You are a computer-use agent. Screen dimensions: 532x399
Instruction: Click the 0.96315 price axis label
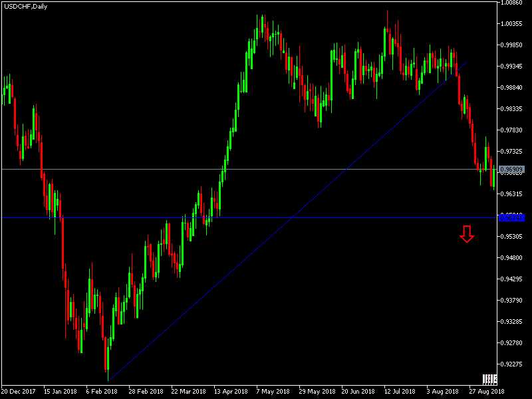pyautogui.click(x=511, y=194)
